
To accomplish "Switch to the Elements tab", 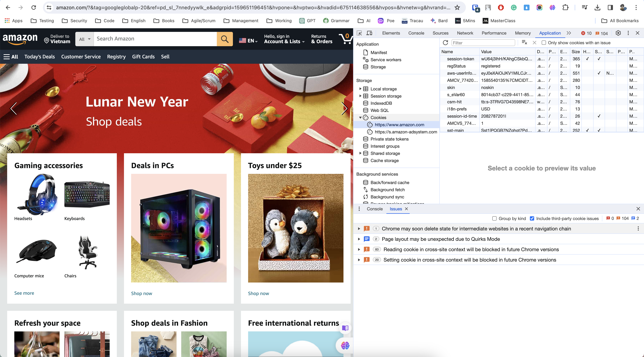I will pos(391,33).
